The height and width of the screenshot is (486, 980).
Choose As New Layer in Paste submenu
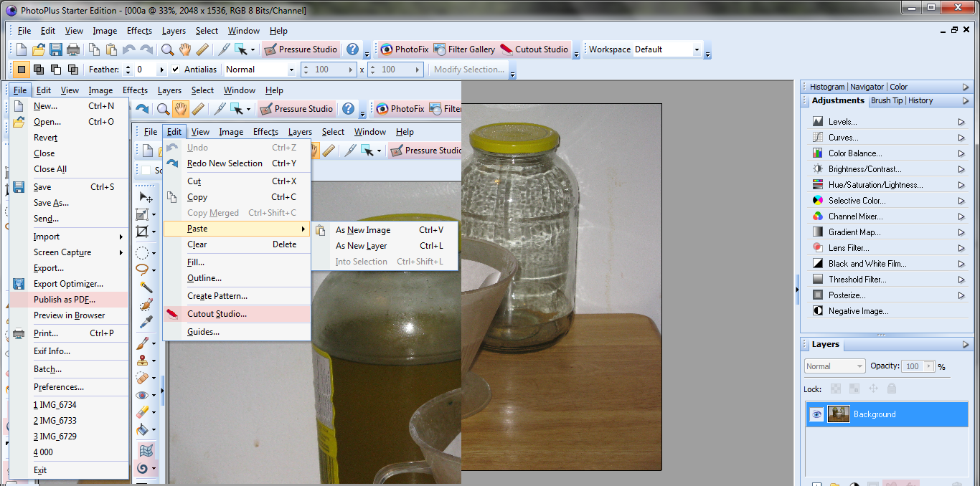click(x=385, y=246)
